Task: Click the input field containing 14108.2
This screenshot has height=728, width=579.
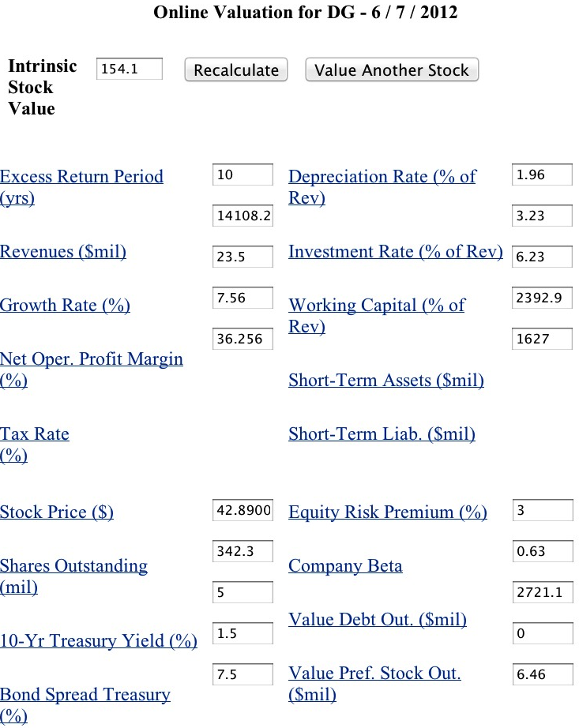Action: (x=243, y=216)
